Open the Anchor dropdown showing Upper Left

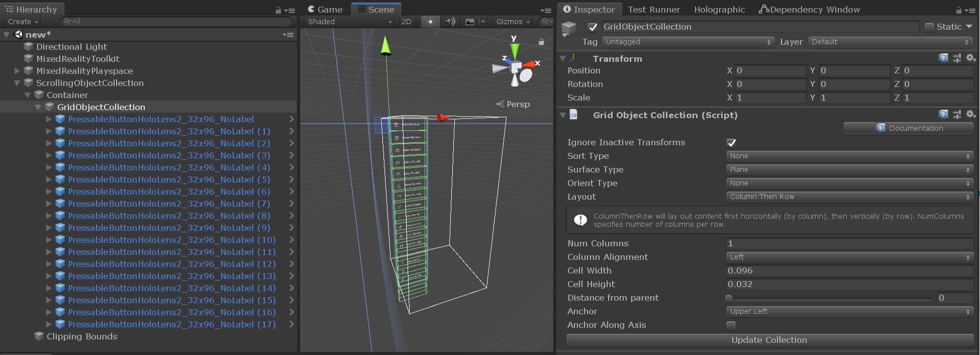pyautogui.click(x=850, y=311)
